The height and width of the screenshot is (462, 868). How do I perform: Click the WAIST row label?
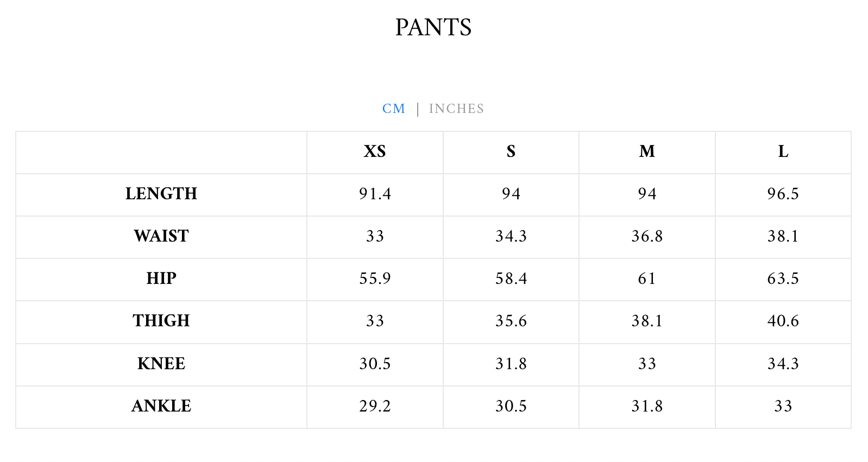[x=161, y=236]
